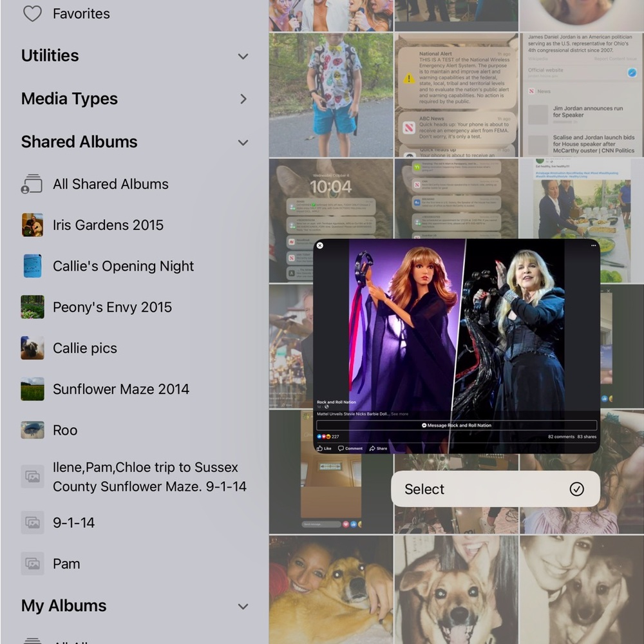644x644 pixels.
Task: Open the 'Pam' album label
Action: (66, 564)
